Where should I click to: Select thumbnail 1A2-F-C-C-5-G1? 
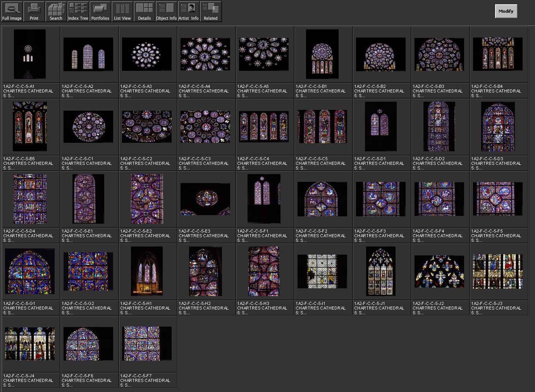coord(30,271)
